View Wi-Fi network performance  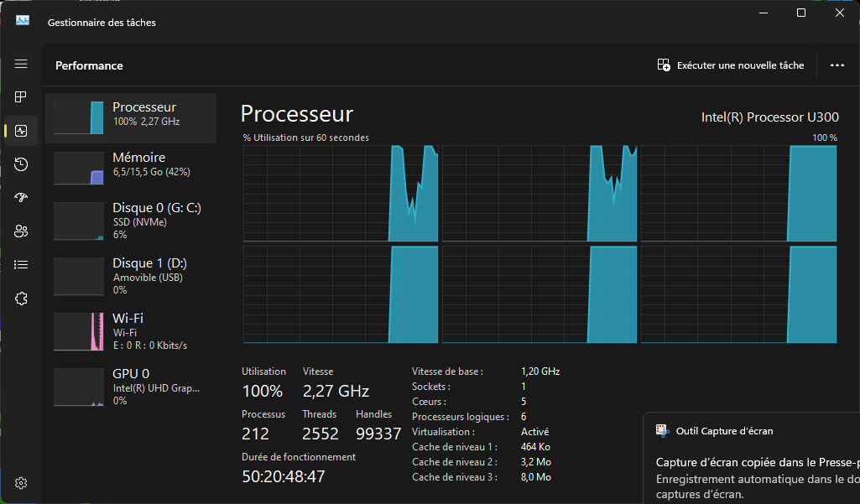(131, 331)
